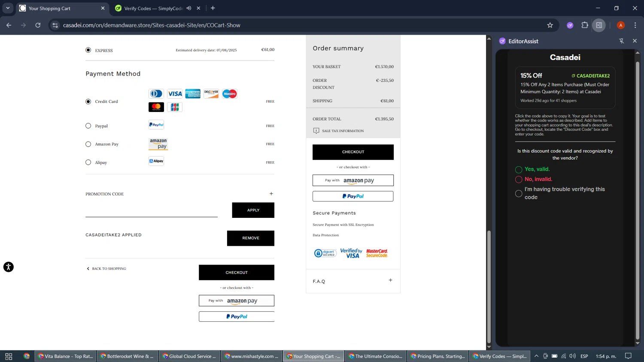The height and width of the screenshot is (362, 644).
Task: Select Alipay payment option
Action: (x=88, y=163)
